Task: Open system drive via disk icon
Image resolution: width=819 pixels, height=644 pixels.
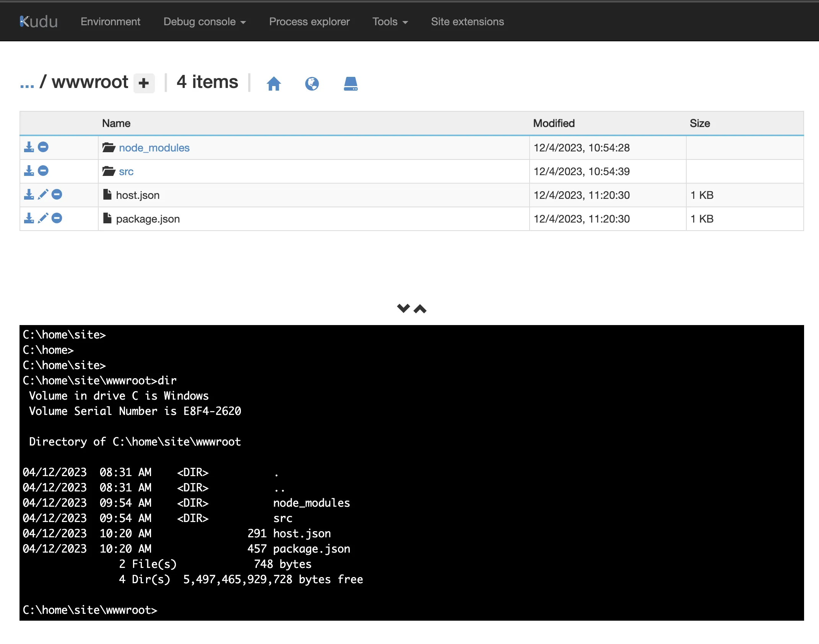Action: [350, 83]
